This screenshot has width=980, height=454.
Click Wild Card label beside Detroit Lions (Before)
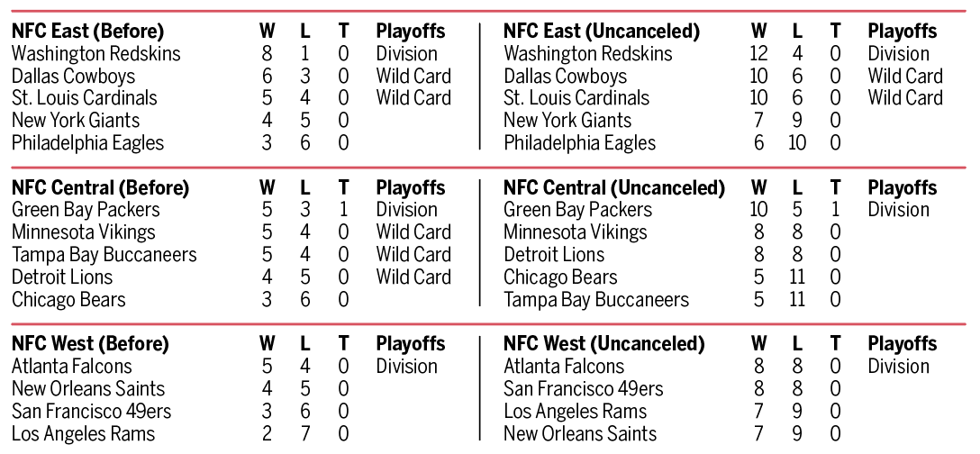point(413,277)
